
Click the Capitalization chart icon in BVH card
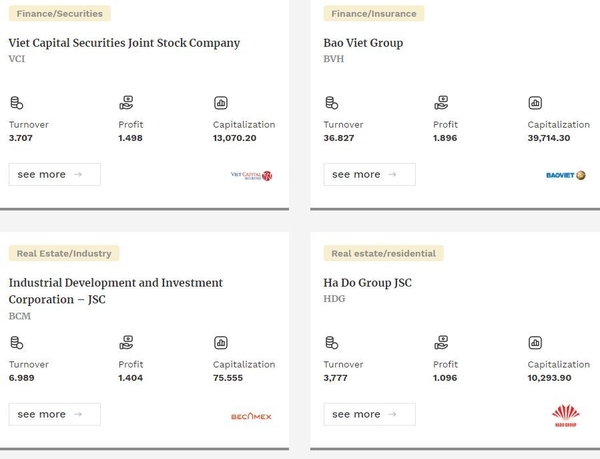click(x=535, y=103)
